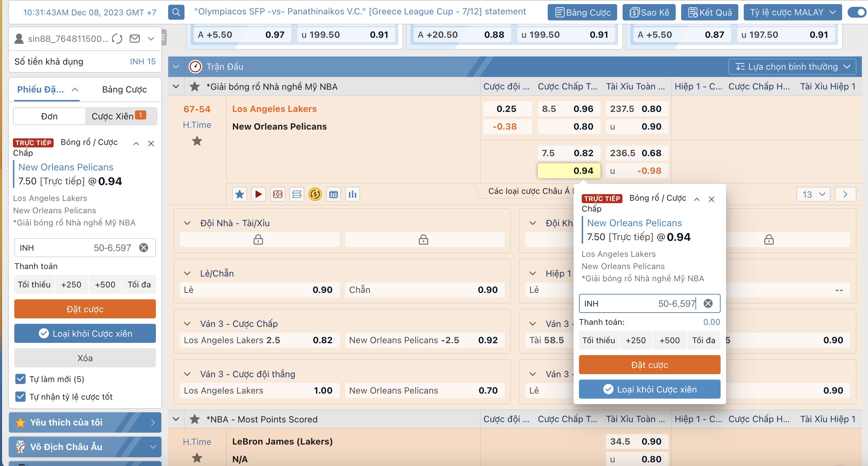Screen dimensions: 868x466
Task: Clear stake in popup bet slip input
Action: [x=708, y=303]
